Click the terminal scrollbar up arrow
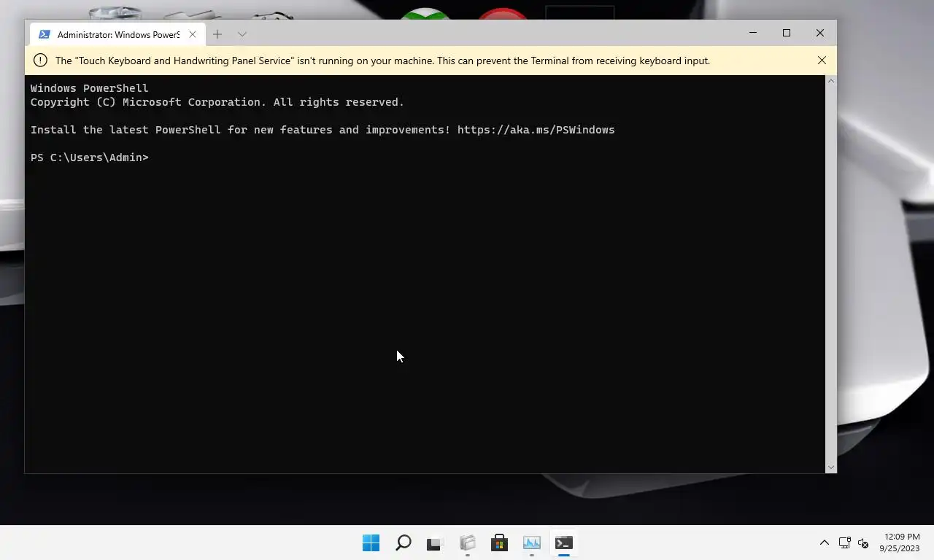The height and width of the screenshot is (560, 934). 830,81
